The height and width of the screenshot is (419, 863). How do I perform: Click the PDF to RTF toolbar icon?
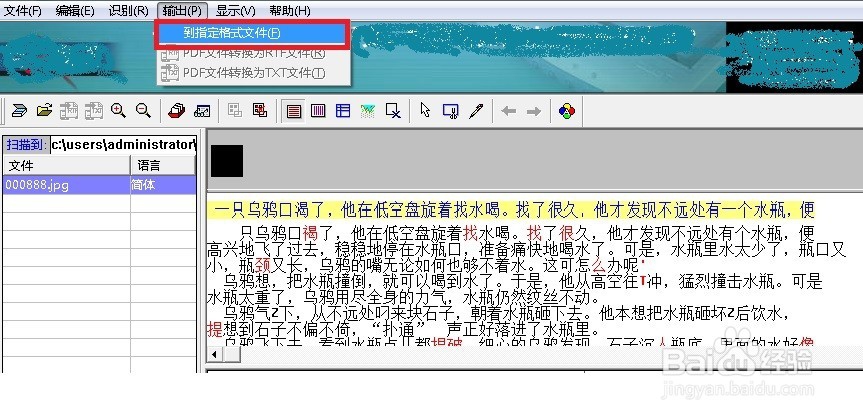(69, 111)
